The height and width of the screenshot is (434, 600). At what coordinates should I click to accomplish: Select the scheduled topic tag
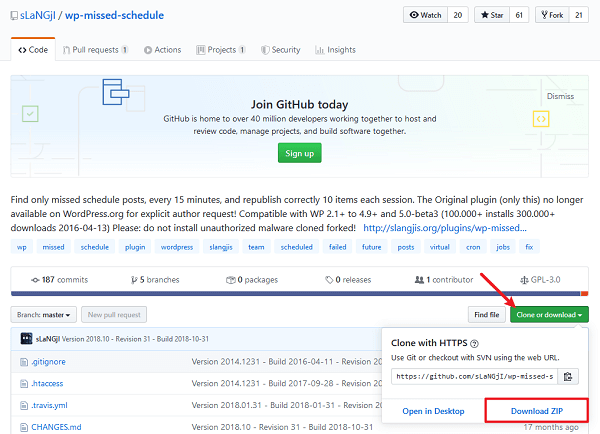[x=297, y=247]
